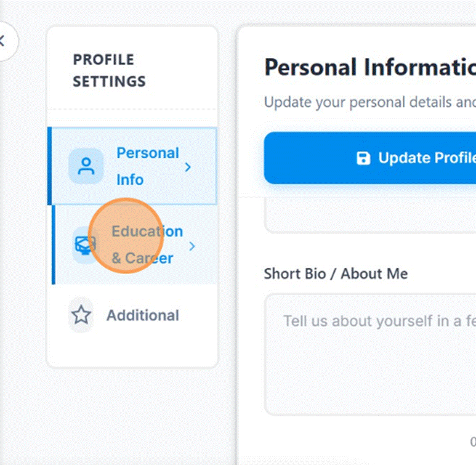Click the blue active bar beside Personal Info
476x465 pixels.
pos(49,166)
